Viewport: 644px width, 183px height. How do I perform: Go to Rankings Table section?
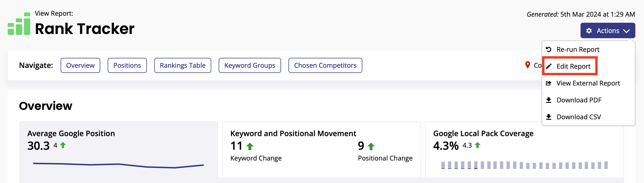tap(182, 66)
